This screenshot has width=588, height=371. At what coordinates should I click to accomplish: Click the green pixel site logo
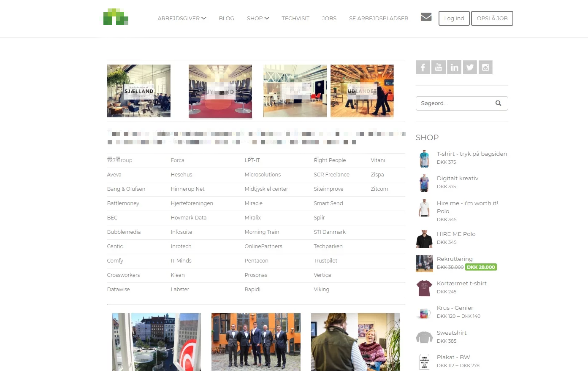tap(116, 17)
